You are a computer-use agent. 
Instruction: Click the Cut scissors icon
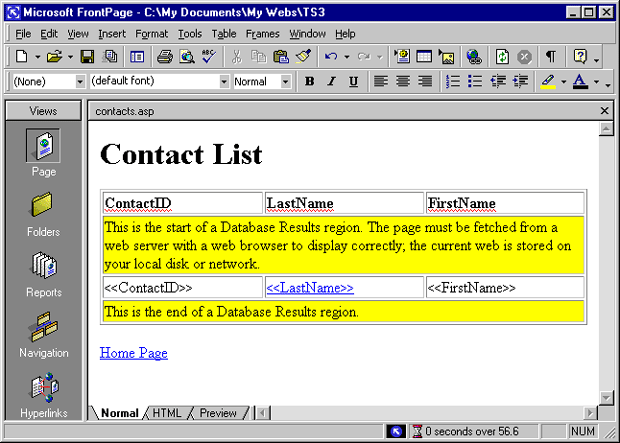click(236, 57)
